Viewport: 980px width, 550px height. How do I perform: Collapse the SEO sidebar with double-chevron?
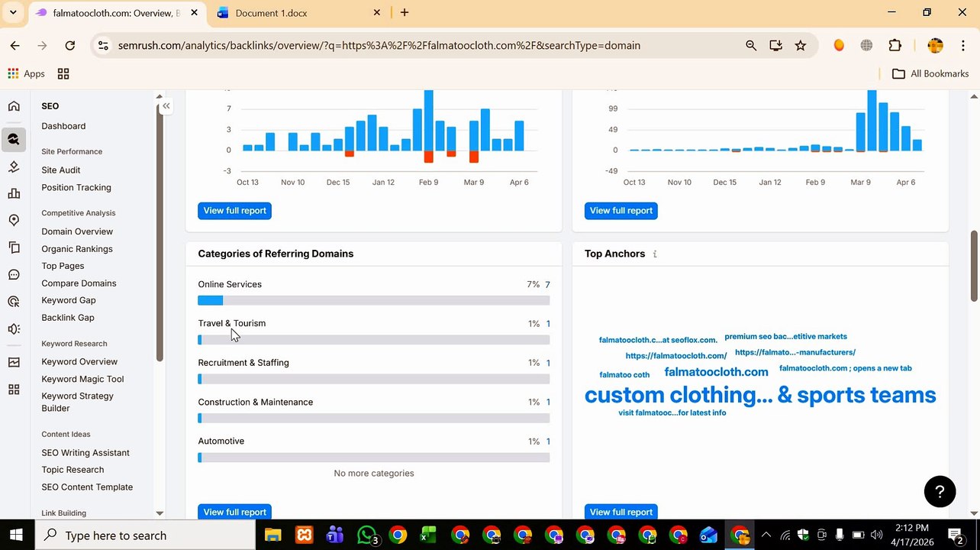point(166,106)
